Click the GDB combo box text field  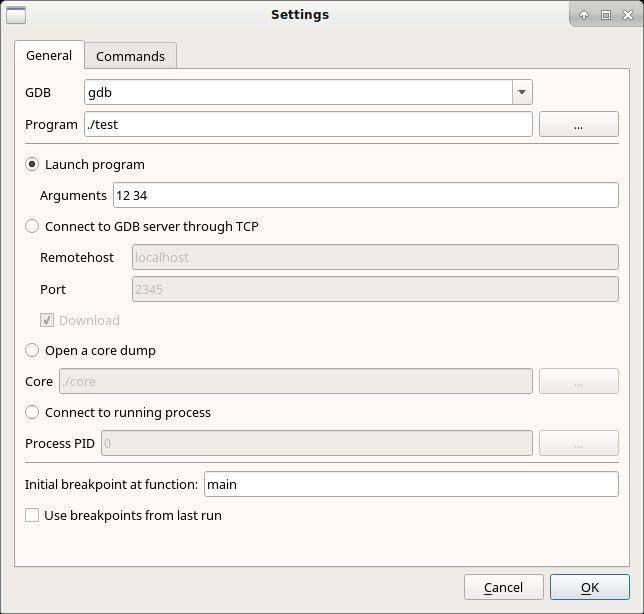pos(298,92)
